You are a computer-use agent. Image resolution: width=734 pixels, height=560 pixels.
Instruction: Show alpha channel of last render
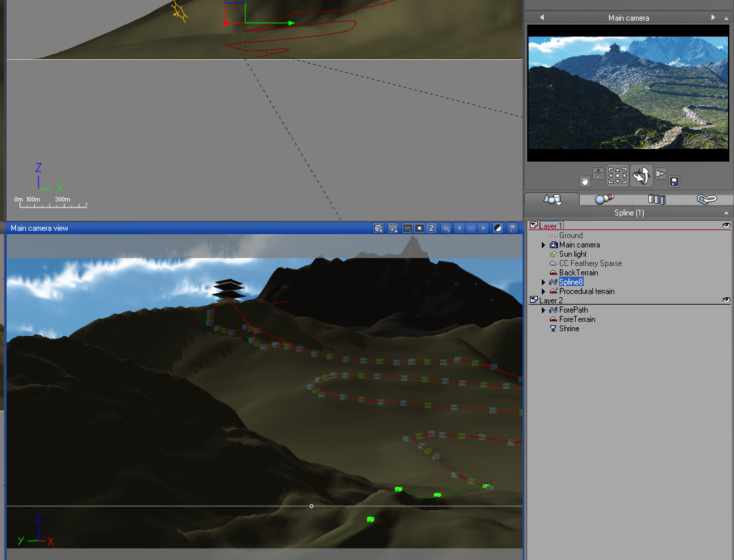(x=420, y=228)
